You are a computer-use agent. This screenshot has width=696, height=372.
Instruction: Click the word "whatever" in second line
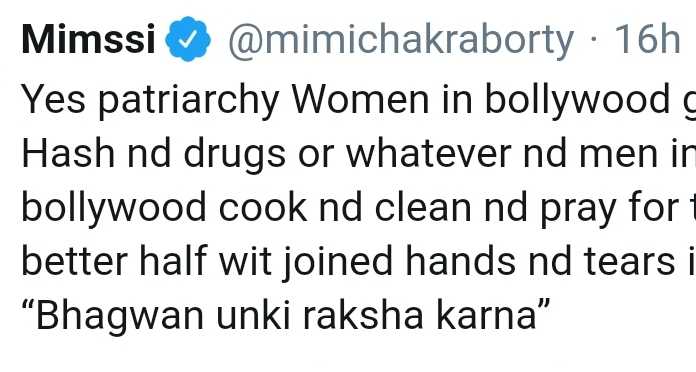428,154
